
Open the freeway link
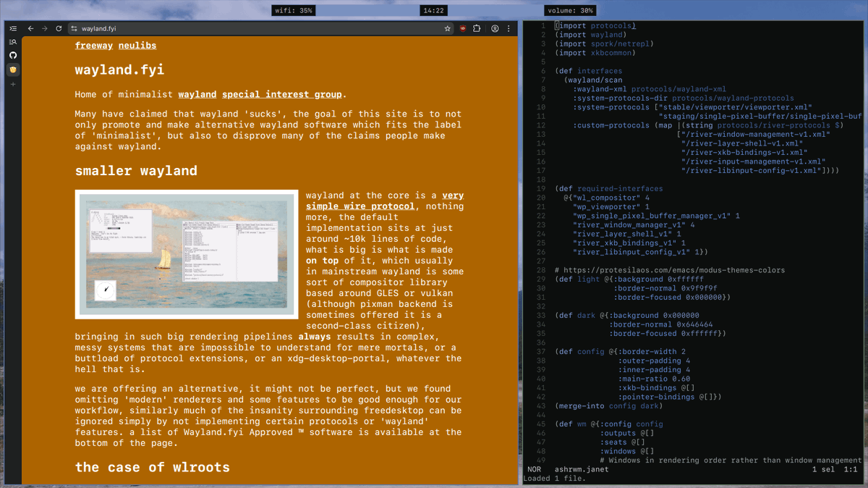click(94, 45)
